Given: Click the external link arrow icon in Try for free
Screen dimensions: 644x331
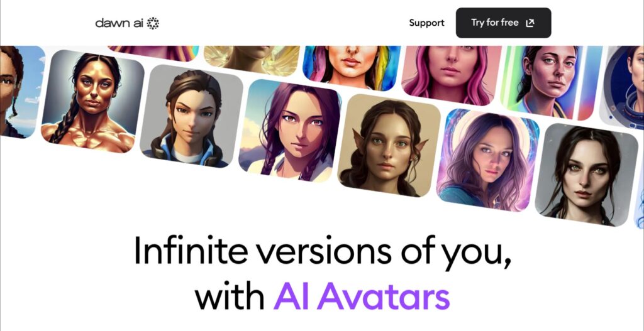Looking at the screenshot, I should (x=530, y=23).
